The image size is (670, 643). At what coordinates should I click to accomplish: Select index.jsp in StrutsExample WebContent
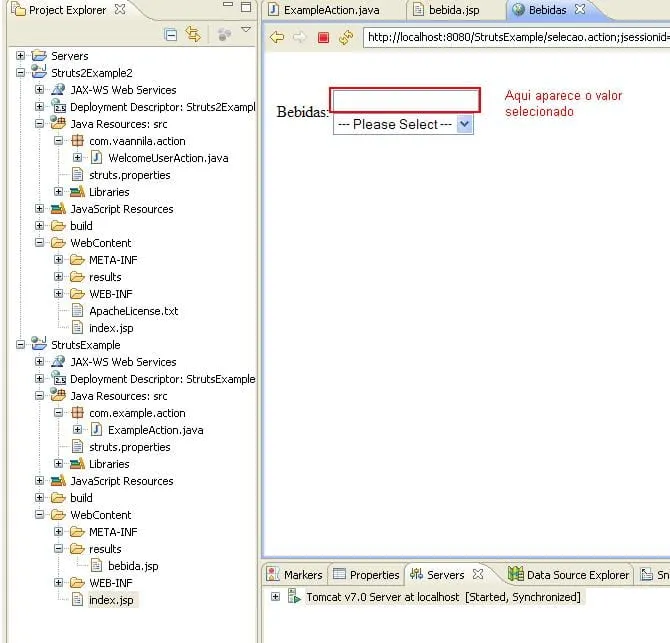point(111,600)
